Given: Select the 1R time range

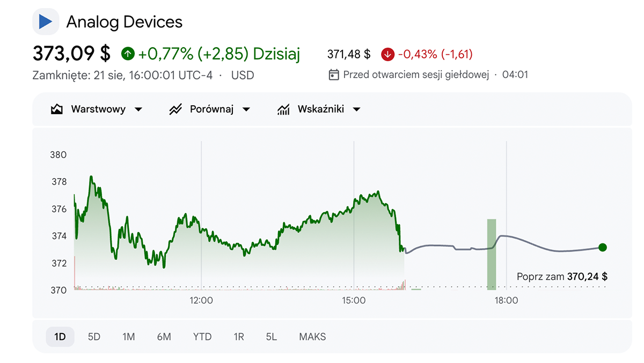Looking at the screenshot, I should (x=239, y=337).
